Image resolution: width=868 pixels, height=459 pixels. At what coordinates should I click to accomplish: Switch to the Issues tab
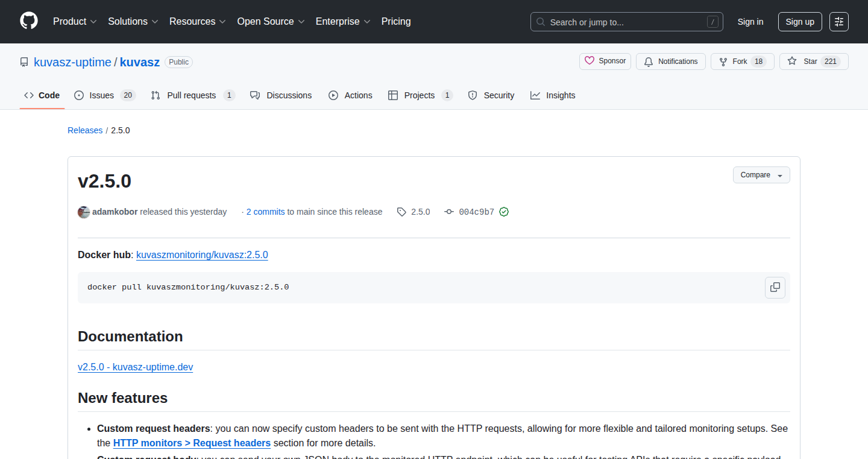(105, 95)
